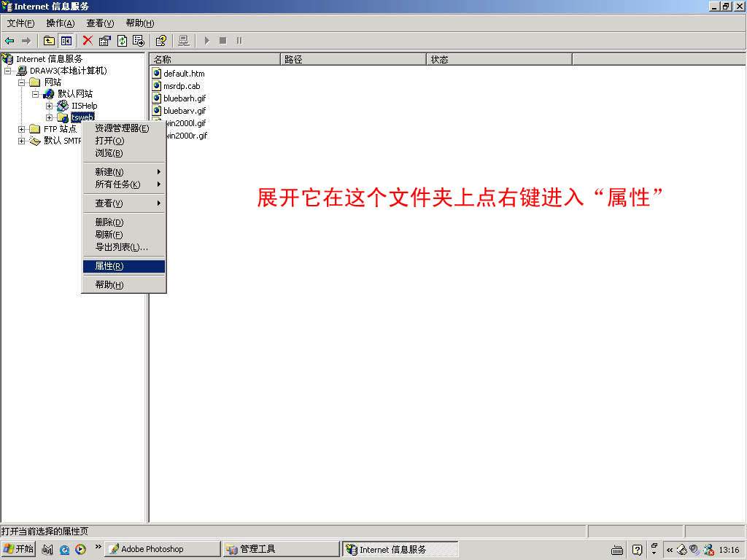
Task: Choose 资源管理器(E) in context menu
Action: coord(124,128)
